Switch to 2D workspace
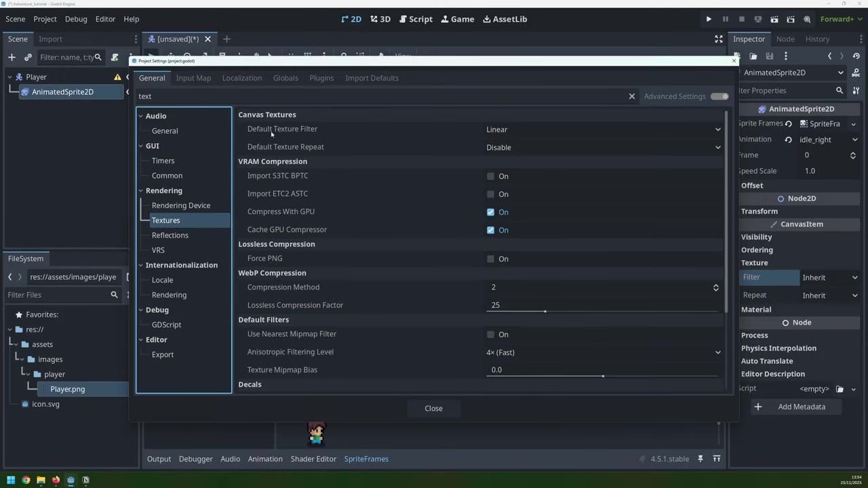The width and height of the screenshot is (868, 488). pyautogui.click(x=351, y=19)
